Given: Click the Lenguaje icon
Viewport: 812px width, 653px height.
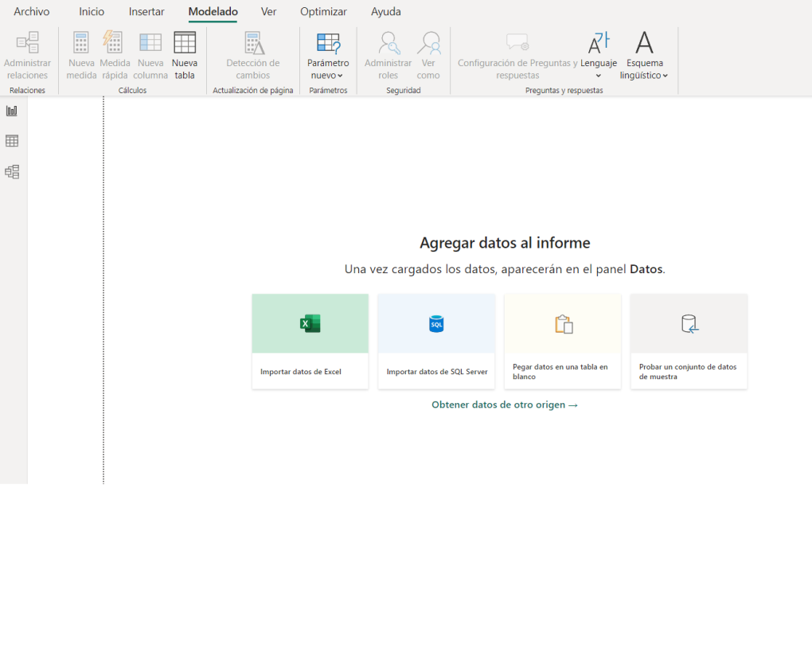Looking at the screenshot, I should tap(599, 43).
